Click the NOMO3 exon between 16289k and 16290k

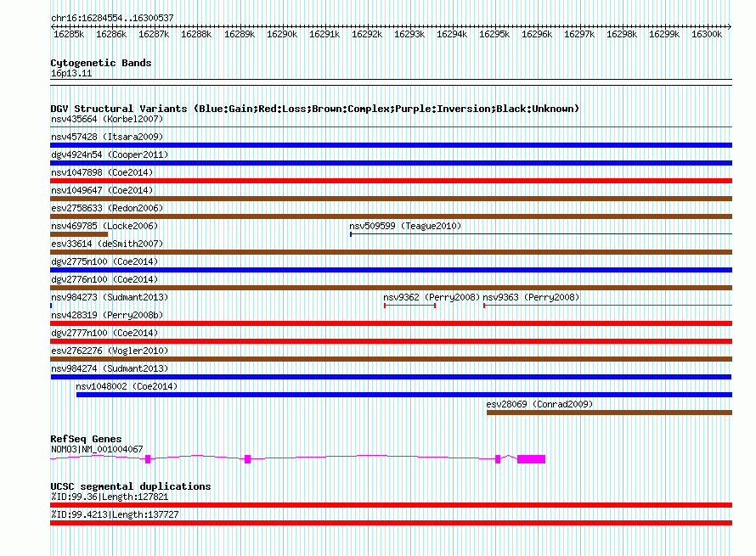click(248, 459)
